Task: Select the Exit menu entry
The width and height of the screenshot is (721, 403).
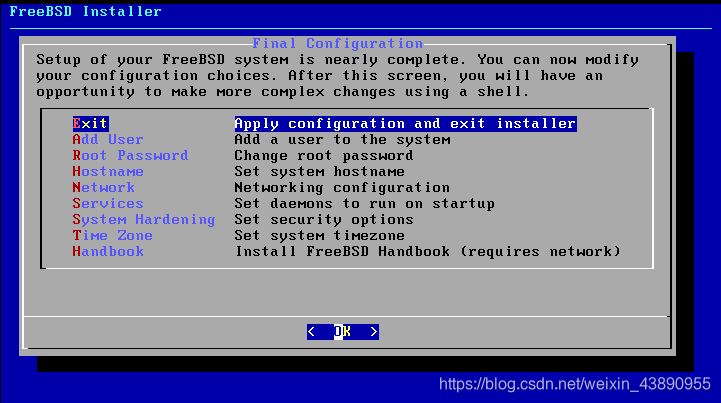Action: [91, 123]
